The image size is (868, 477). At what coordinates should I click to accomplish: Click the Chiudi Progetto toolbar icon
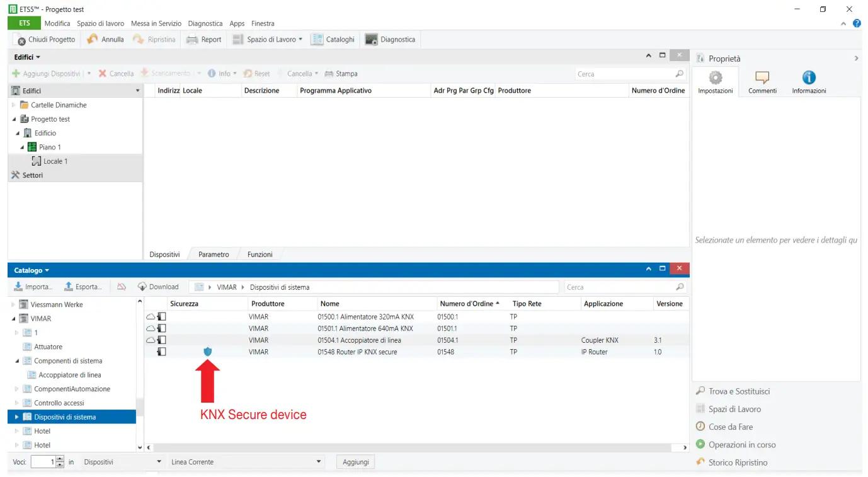pyautogui.click(x=21, y=40)
